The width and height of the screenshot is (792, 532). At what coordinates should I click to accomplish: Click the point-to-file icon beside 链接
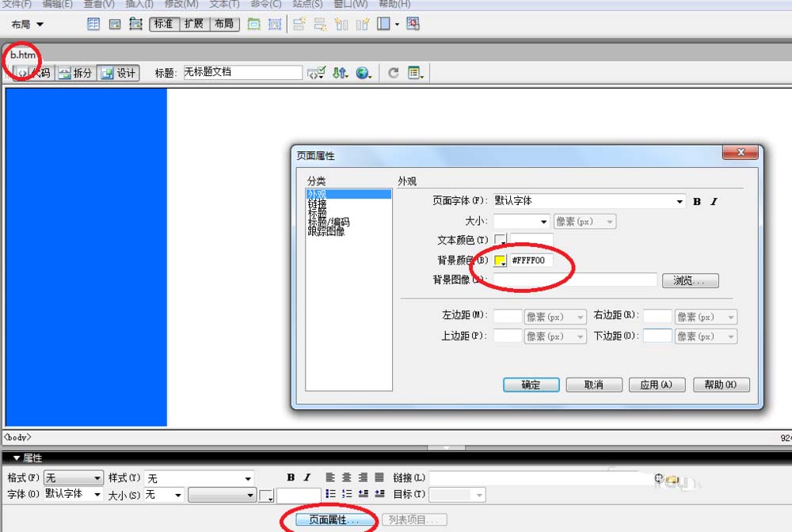pyautogui.click(x=659, y=477)
